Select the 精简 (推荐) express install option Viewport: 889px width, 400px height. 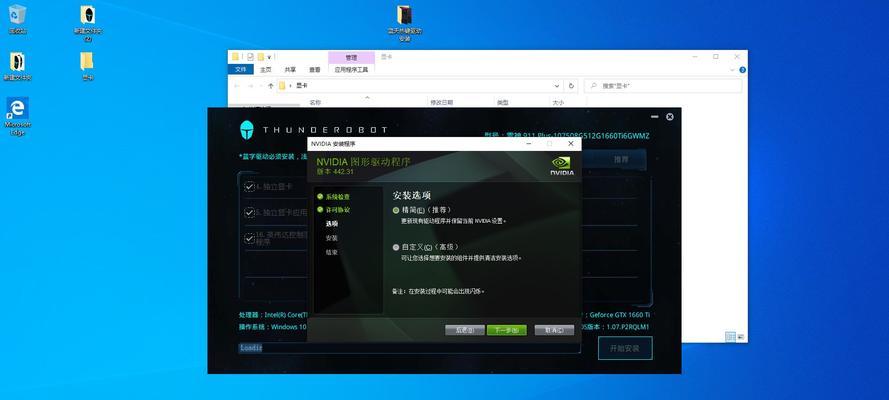pyautogui.click(x=396, y=210)
